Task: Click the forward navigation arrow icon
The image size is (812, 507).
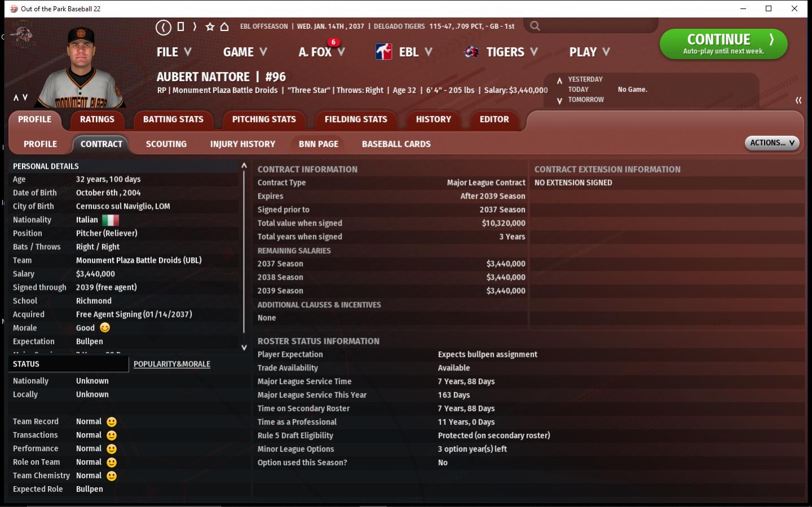Action: pos(195,27)
